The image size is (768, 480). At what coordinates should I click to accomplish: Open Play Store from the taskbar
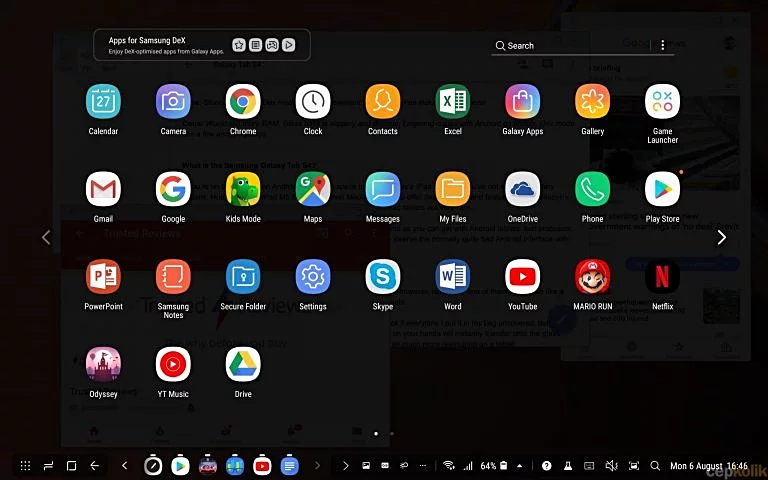point(180,466)
